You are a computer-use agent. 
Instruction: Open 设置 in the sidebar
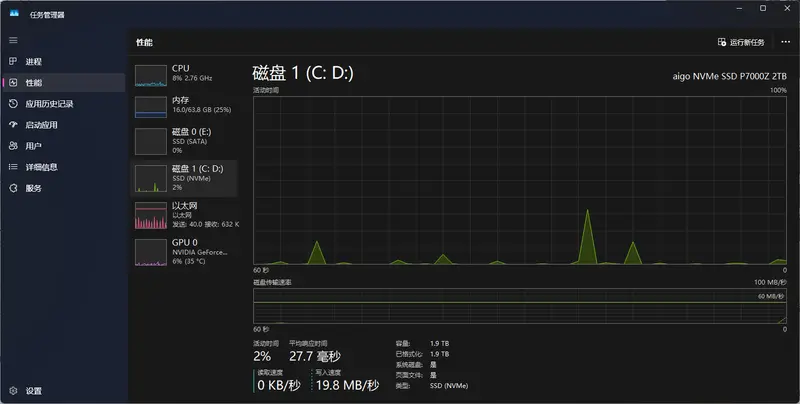64,391
